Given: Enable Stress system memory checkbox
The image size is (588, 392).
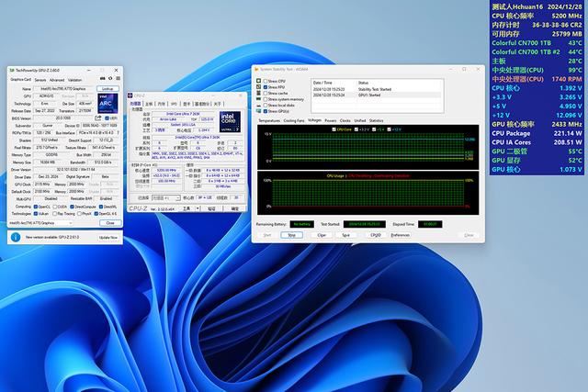Looking at the screenshot, I should [266, 99].
